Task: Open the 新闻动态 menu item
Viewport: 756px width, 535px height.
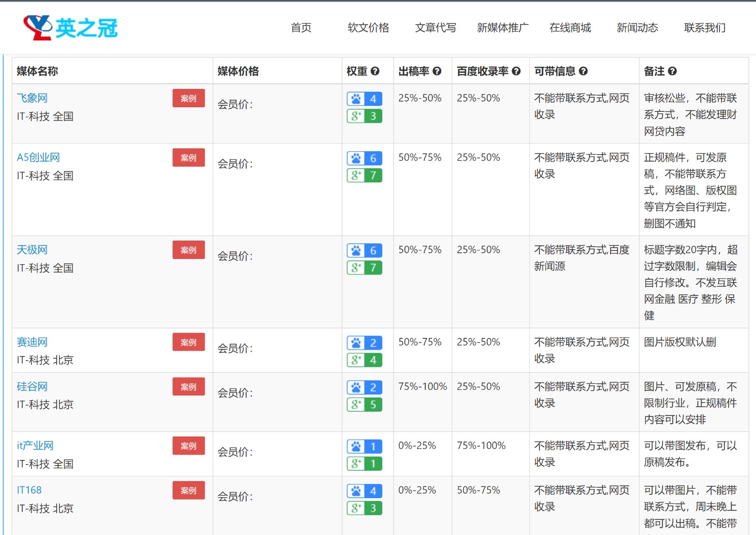Action: (637, 28)
